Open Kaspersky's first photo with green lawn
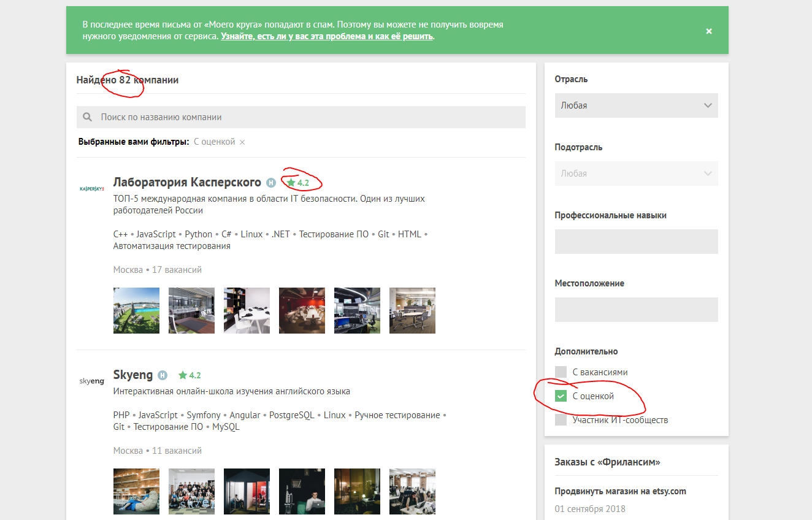 pyautogui.click(x=136, y=310)
